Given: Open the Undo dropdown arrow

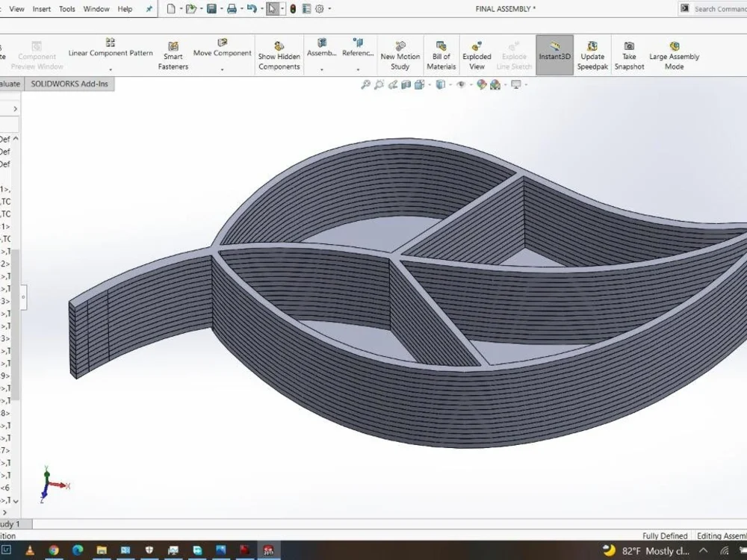Looking at the screenshot, I should click(262, 8).
